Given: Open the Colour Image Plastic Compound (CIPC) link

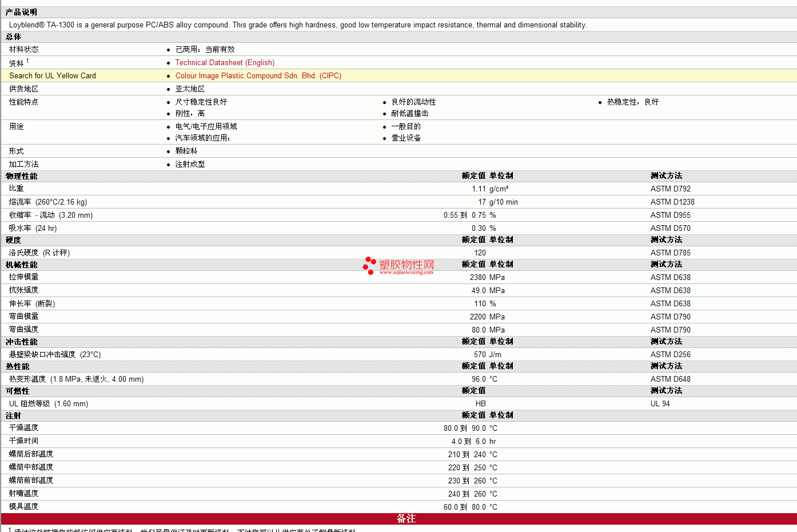Looking at the screenshot, I should 258,76.
